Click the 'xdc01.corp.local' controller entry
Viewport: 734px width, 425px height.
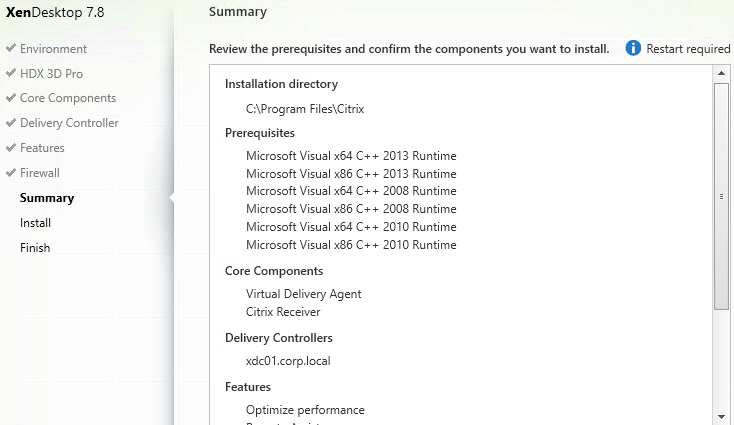(x=288, y=361)
